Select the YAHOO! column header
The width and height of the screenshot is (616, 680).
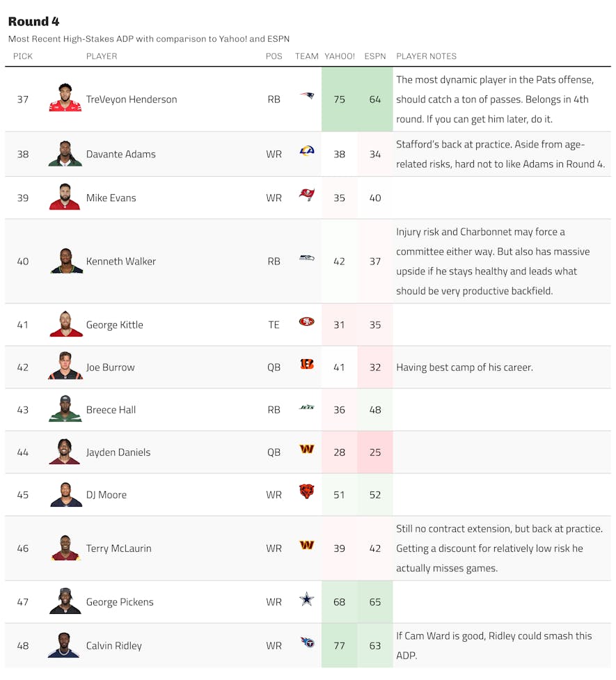click(x=339, y=56)
